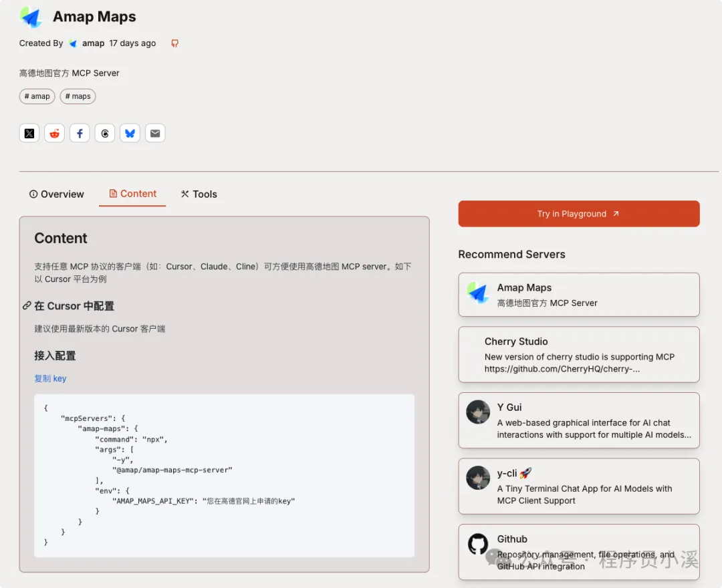Screen dimensions: 722x588
Task: Click the Y Gui avatar image
Action: pos(478,412)
